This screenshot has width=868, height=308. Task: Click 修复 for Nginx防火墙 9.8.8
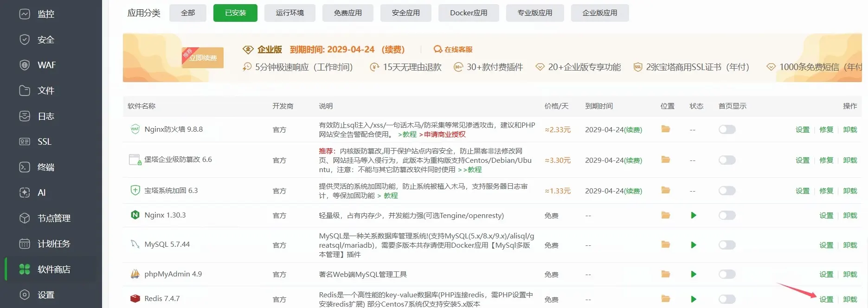[826, 129]
